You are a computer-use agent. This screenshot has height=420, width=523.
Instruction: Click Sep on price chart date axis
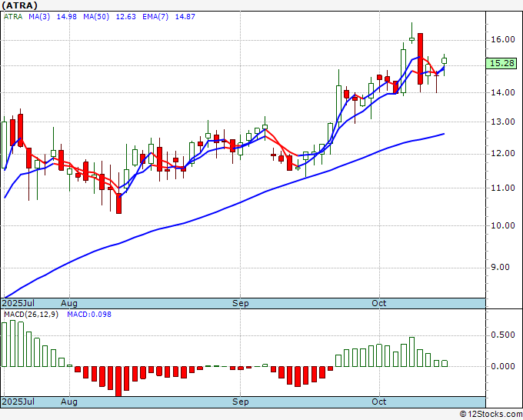(x=241, y=303)
